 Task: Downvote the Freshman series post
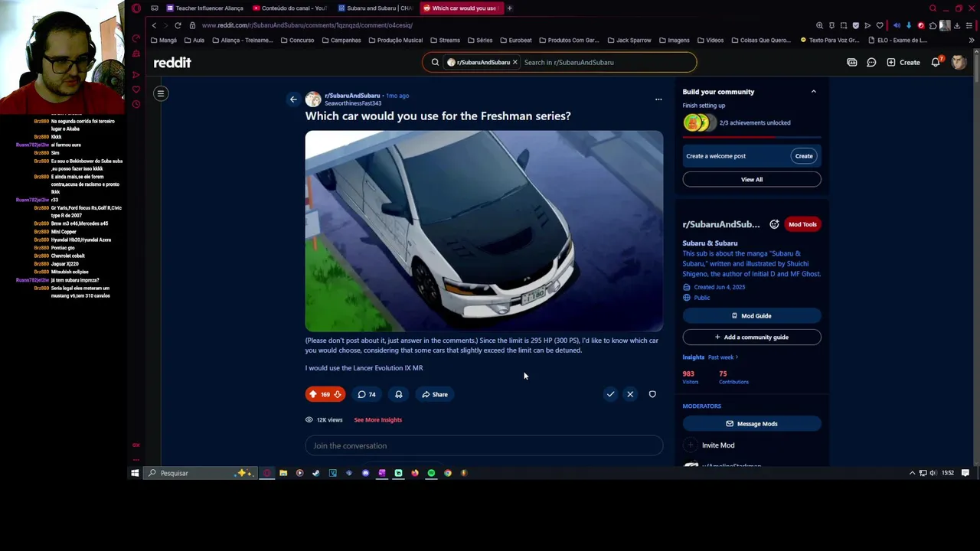[338, 394]
